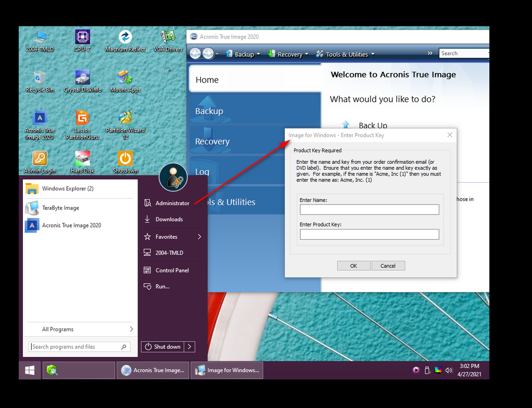The width and height of the screenshot is (532, 408).
Task: Click the Forward arrow in Acronis toolbar
Action: pos(208,54)
